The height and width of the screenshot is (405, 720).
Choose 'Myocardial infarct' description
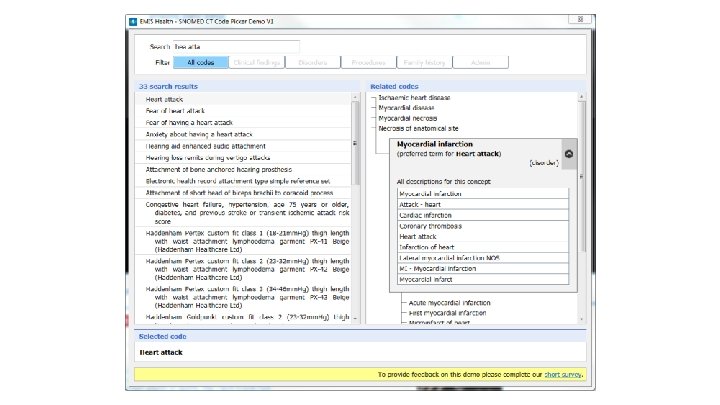point(483,279)
